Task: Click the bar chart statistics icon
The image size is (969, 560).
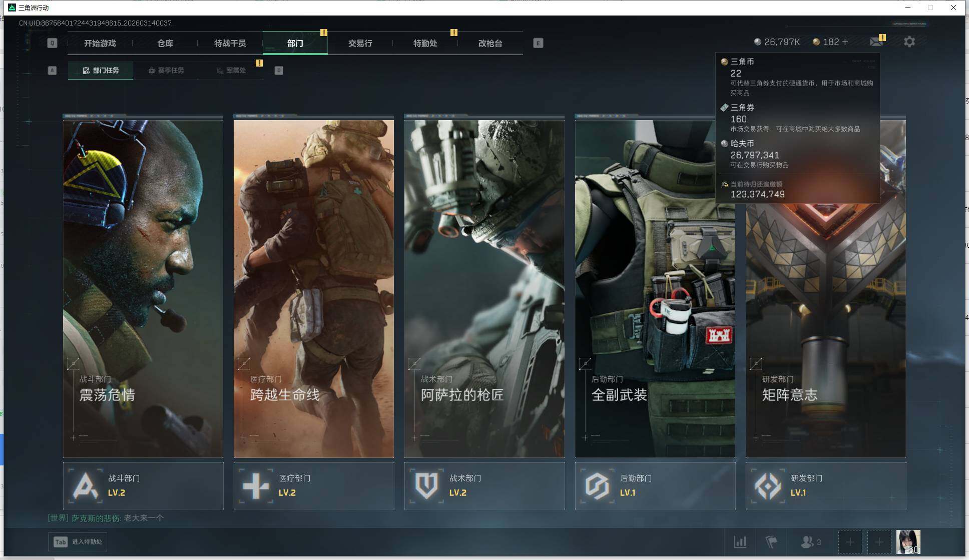Action: [x=740, y=542]
